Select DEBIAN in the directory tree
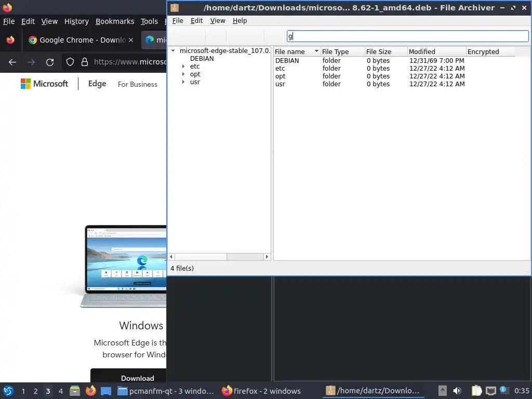The width and height of the screenshot is (532, 399). click(x=202, y=59)
